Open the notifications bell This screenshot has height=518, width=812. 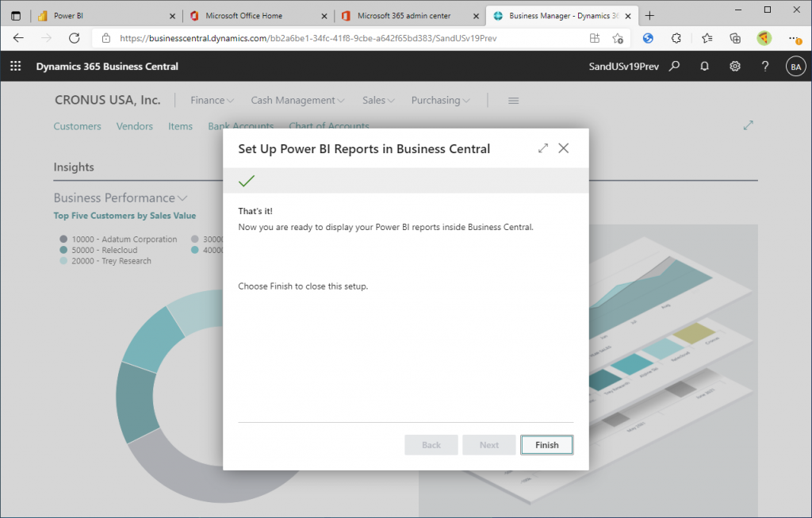704,67
